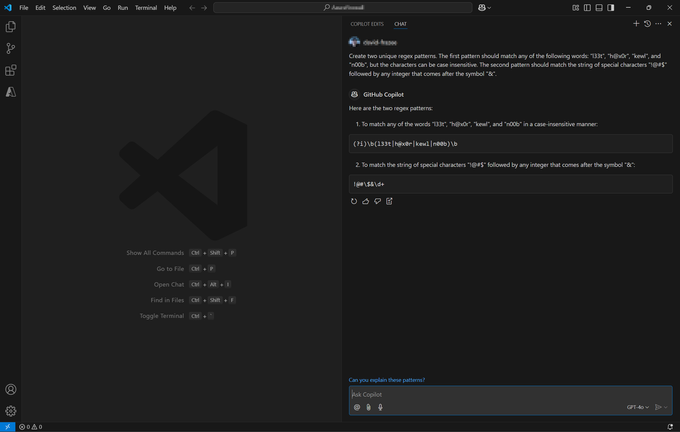Screen dimensions: 680x432
Task: Open the View menu
Action: [x=89, y=8]
